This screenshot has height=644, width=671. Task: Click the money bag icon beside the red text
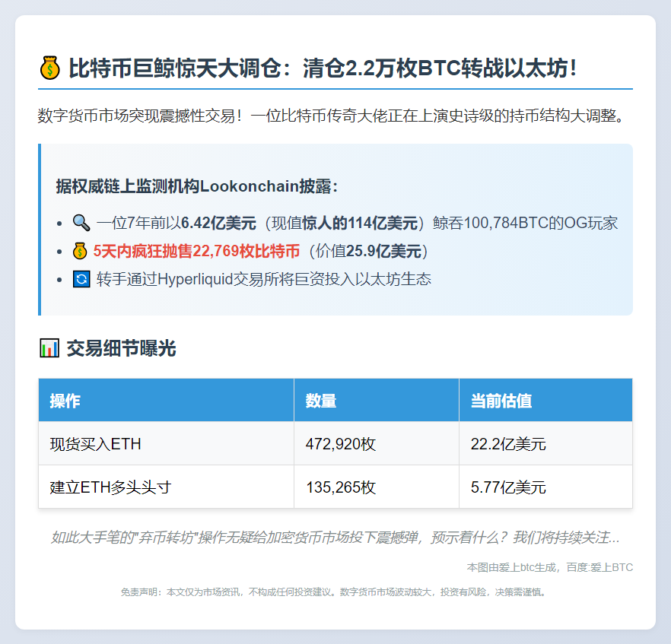(81, 251)
